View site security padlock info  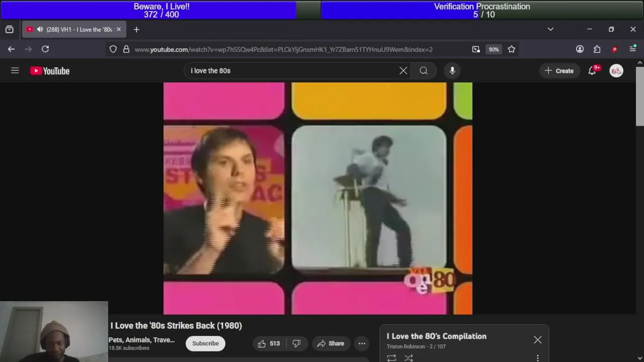pyautogui.click(x=126, y=49)
